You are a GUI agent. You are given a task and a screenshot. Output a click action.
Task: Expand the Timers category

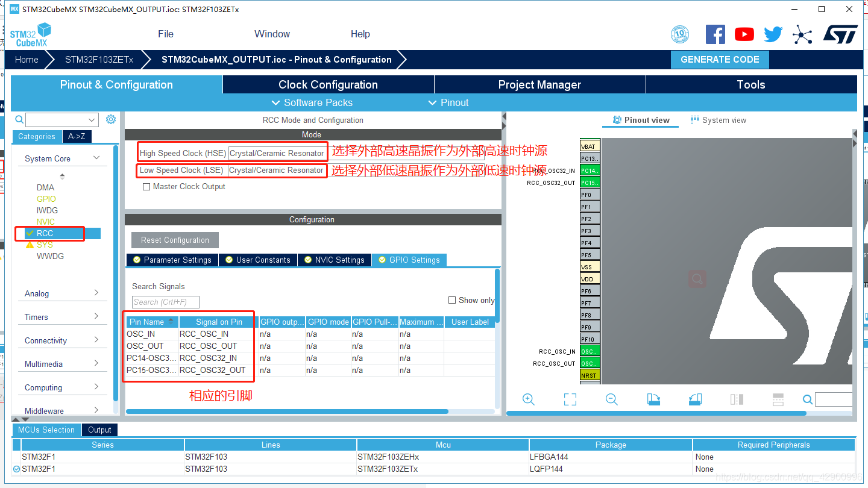[96, 316]
